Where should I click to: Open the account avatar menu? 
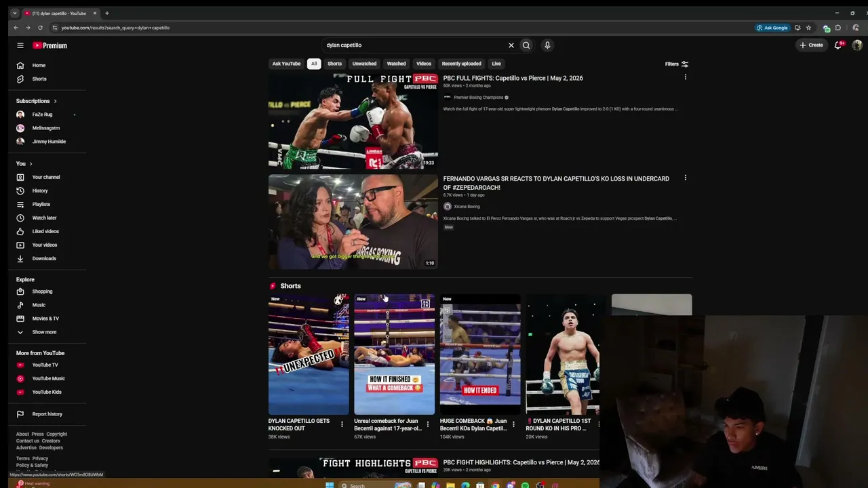pos(857,45)
